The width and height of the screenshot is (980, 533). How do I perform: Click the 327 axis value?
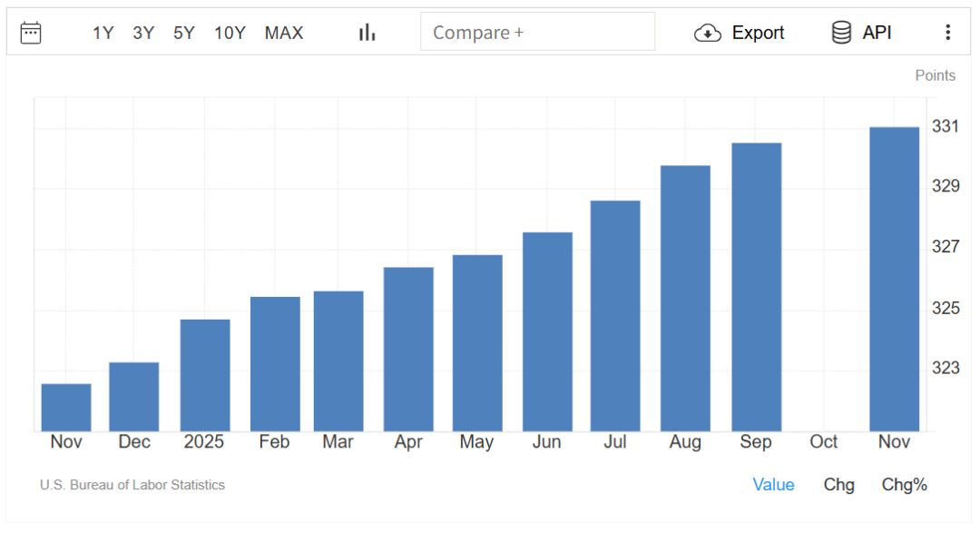(x=946, y=246)
